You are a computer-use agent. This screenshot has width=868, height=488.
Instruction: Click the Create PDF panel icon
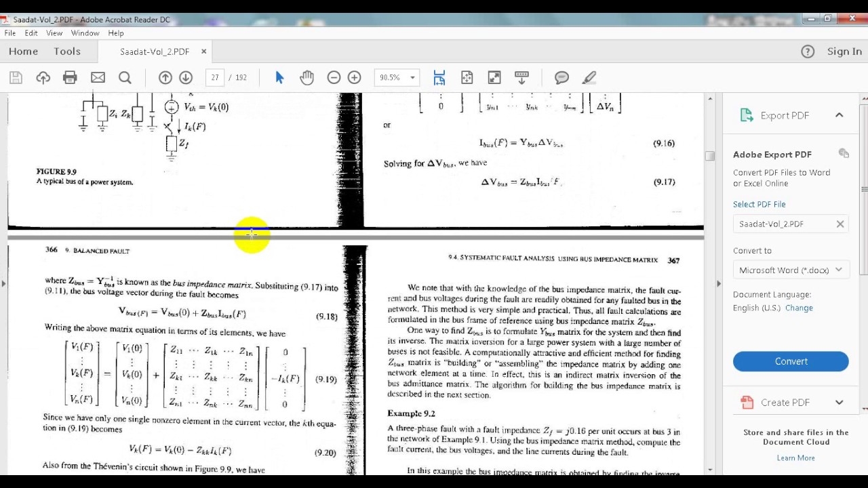click(x=747, y=403)
